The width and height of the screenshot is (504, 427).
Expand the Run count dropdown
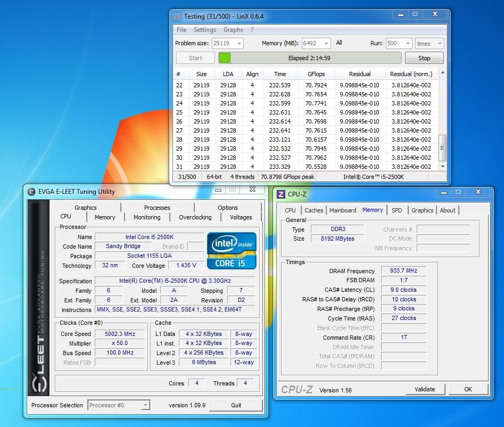coord(408,44)
